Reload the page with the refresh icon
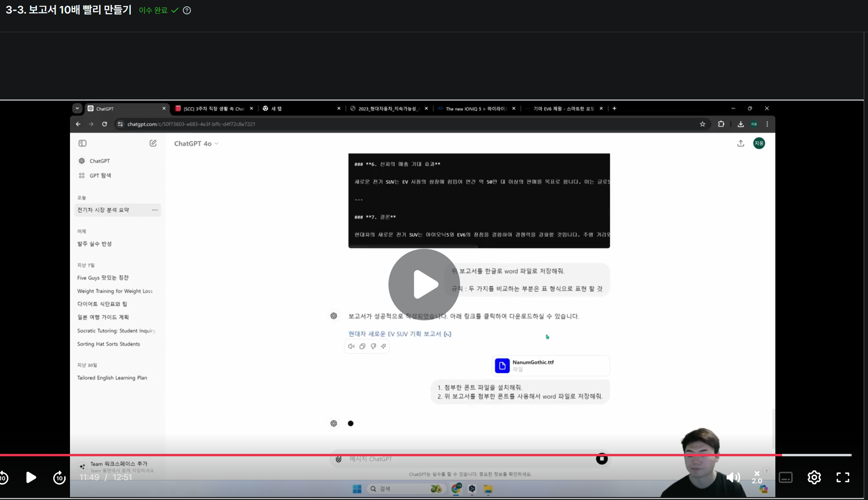Screen dimensions: 868x500 (105, 124)
